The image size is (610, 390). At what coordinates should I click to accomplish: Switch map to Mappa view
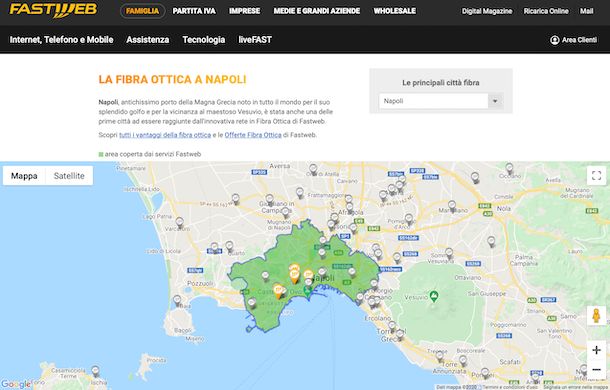pyautogui.click(x=24, y=176)
